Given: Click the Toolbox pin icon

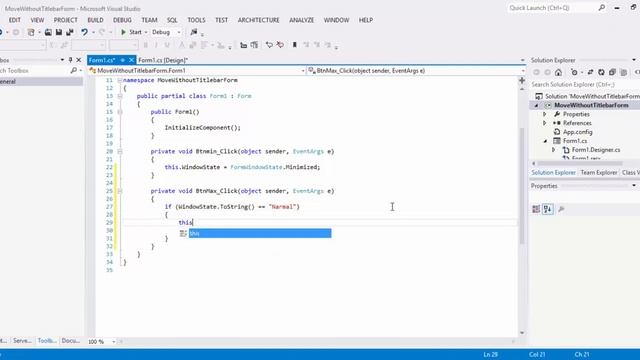Looking at the screenshot, I should [x=70, y=60].
